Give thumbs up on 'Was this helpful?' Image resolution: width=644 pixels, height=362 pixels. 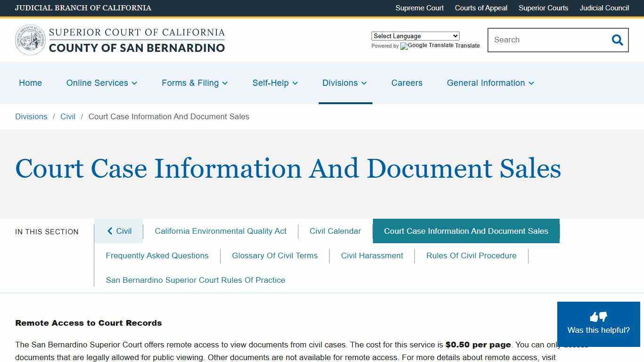[x=594, y=317]
